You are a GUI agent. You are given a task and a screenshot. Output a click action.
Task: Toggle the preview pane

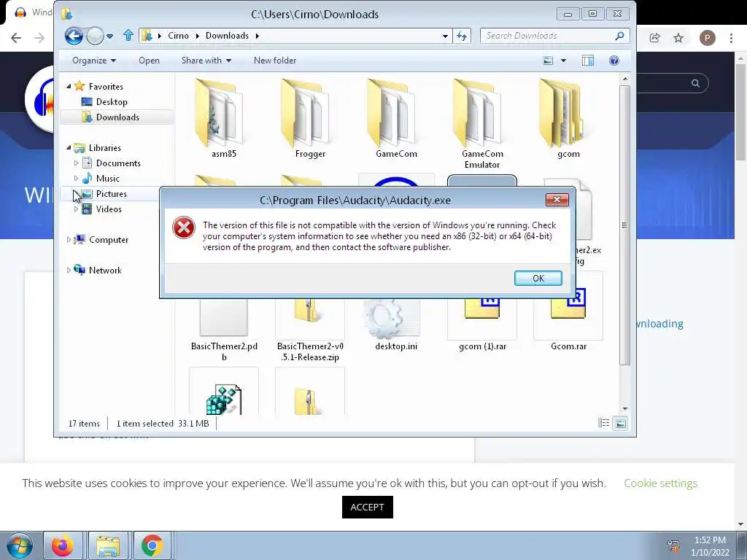click(x=588, y=61)
